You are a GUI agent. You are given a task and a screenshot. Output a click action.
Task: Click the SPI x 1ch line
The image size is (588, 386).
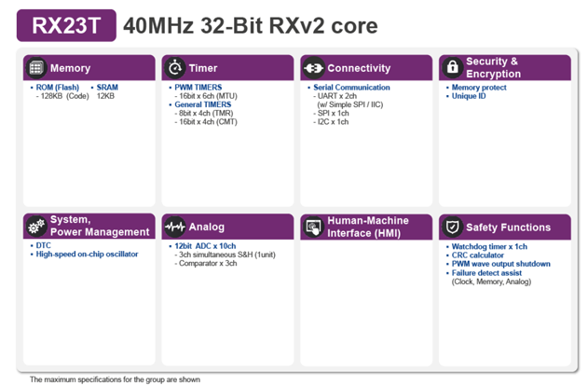331,114
